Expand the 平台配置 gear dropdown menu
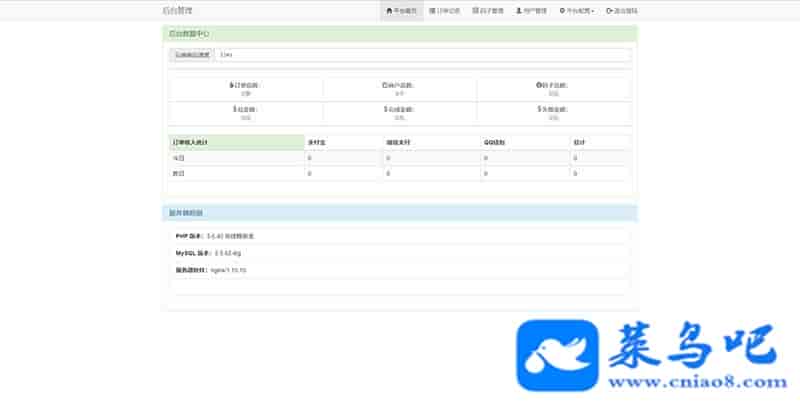 [x=577, y=11]
